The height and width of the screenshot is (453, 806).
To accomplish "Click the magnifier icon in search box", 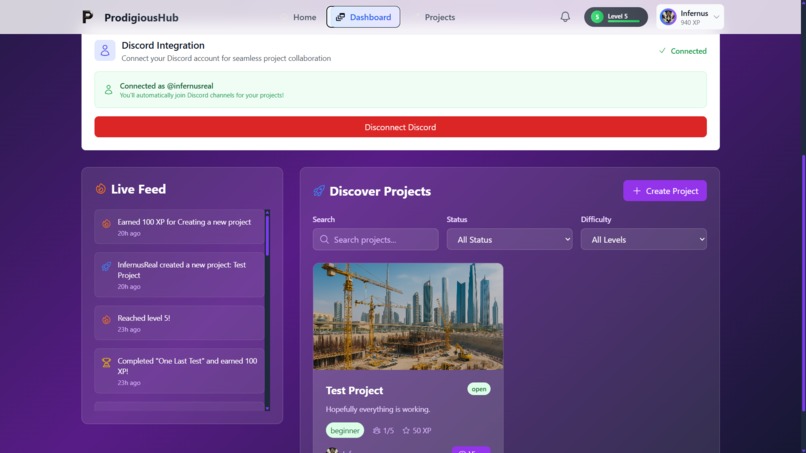I will [x=324, y=239].
